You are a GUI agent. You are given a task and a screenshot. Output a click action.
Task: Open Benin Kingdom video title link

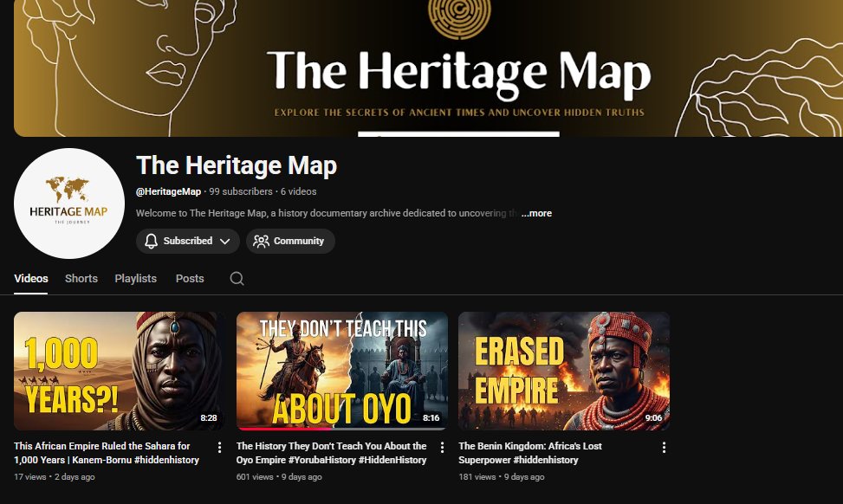[530, 453]
